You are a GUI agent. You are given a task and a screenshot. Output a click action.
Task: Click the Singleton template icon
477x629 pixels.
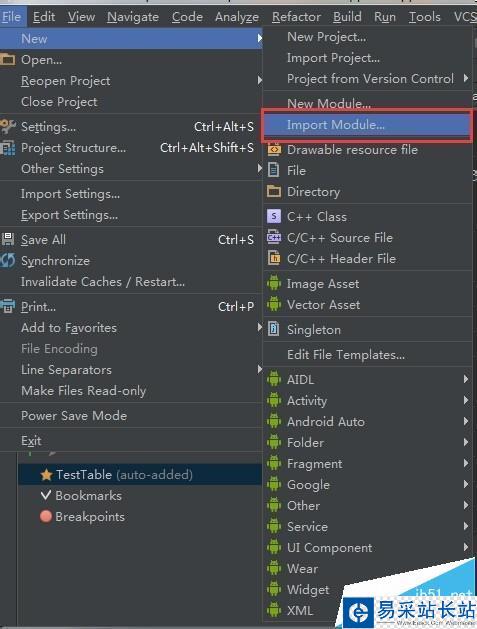tap(274, 329)
